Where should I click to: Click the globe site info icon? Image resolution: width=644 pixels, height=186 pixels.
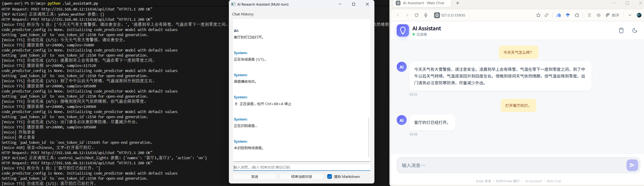[x=437, y=16]
